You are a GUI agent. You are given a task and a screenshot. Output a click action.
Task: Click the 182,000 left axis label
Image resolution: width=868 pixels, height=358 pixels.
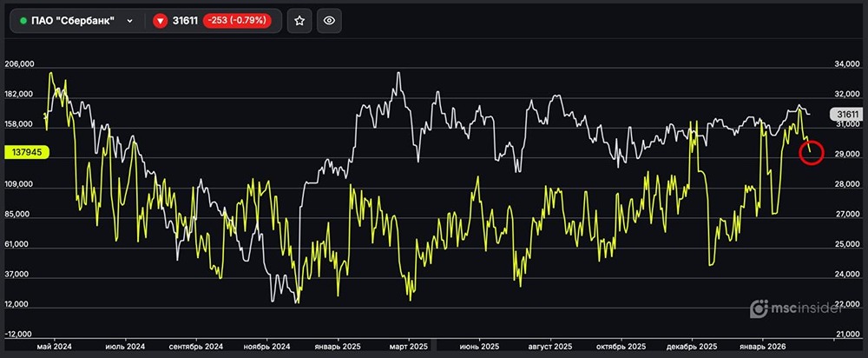coord(19,95)
